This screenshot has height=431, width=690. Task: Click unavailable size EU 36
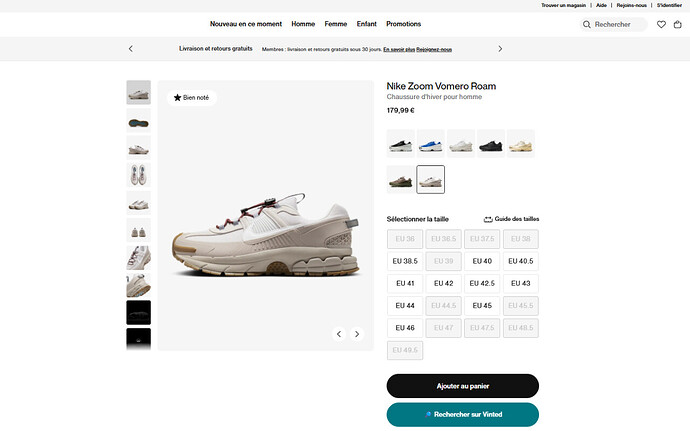click(405, 239)
